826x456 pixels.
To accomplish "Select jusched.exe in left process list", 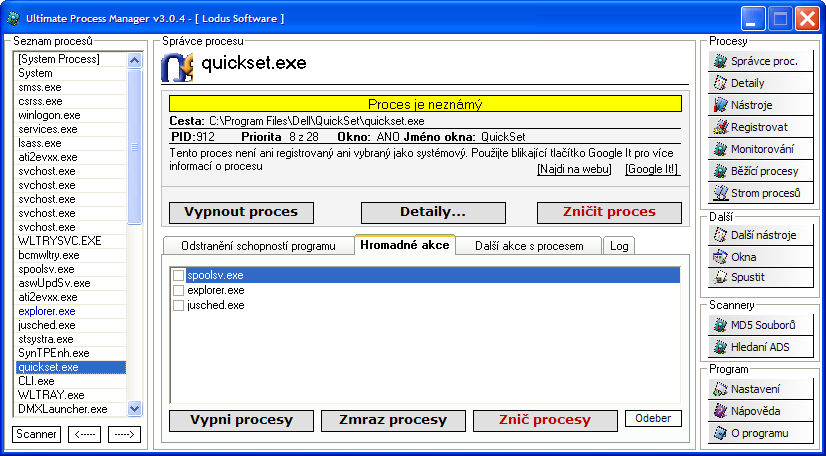I will pos(71,325).
